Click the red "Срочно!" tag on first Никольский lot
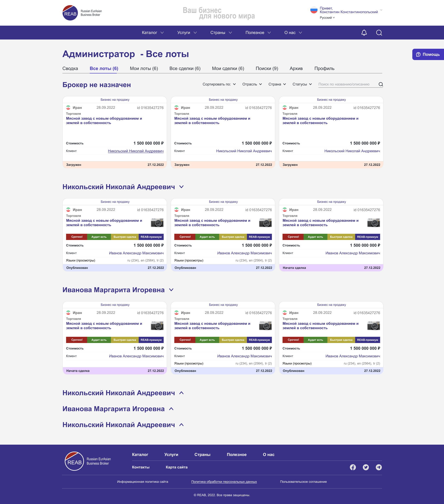 77,237
